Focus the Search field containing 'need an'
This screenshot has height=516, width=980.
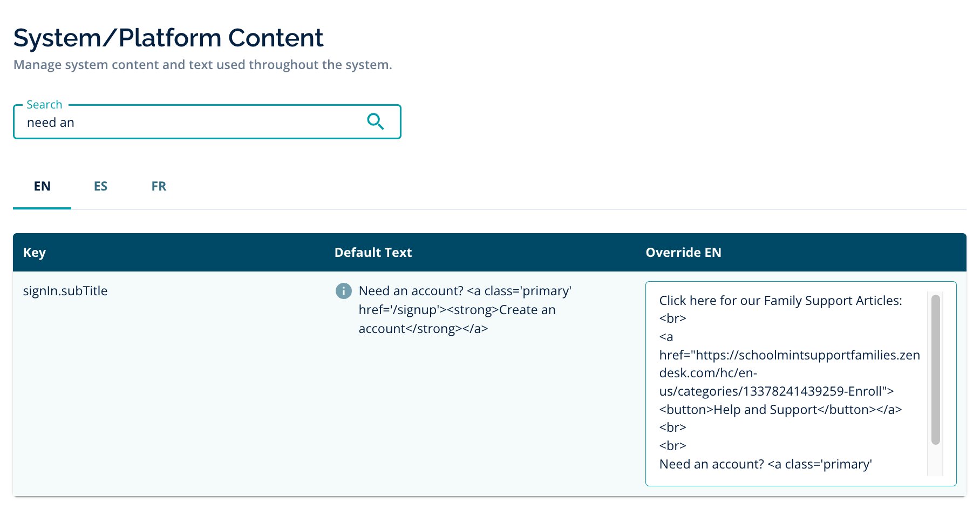click(x=189, y=123)
